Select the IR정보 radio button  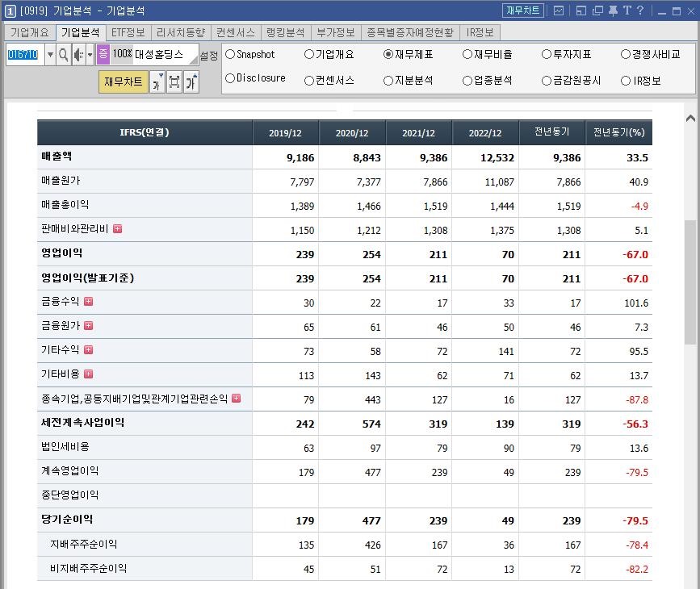point(626,81)
